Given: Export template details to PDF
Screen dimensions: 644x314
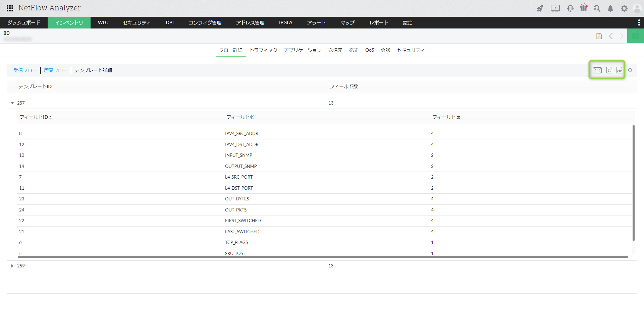Looking at the screenshot, I should click(609, 70).
